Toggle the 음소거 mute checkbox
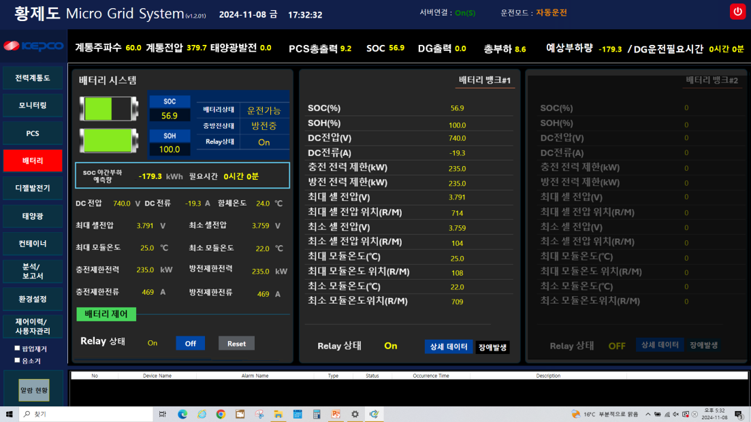 click(x=17, y=361)
